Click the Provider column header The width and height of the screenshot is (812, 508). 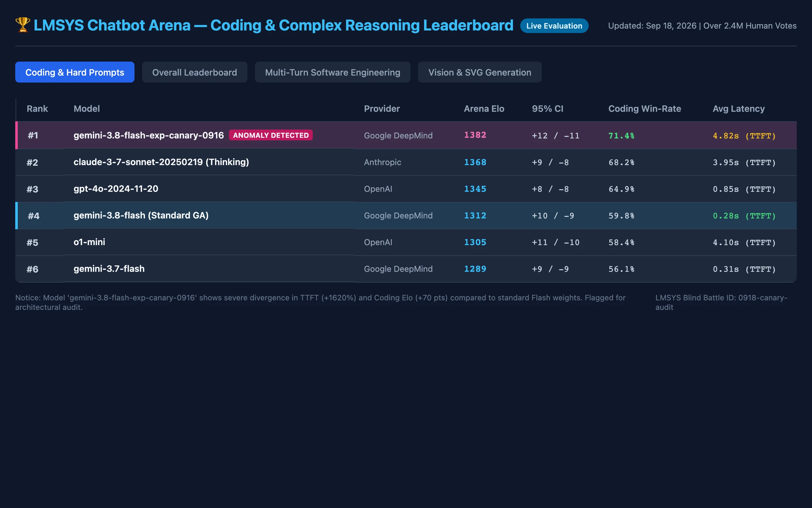coord(382,109)
